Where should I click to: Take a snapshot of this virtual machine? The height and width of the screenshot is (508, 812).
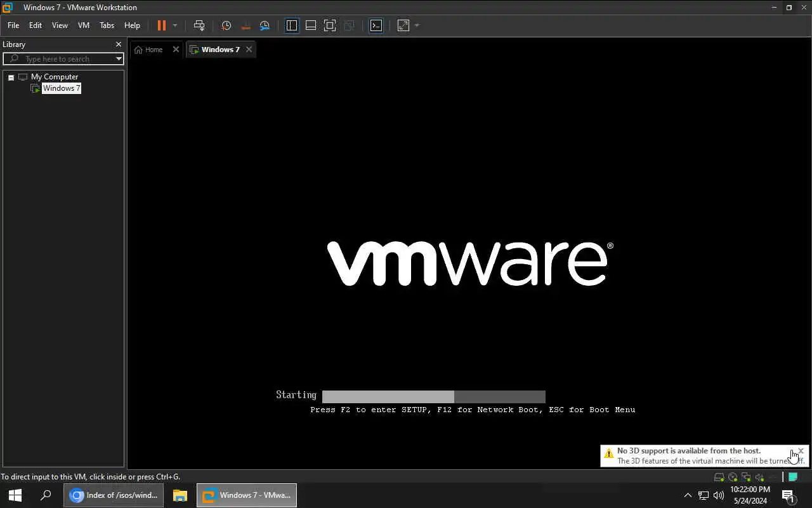click(x=226, y=25)
